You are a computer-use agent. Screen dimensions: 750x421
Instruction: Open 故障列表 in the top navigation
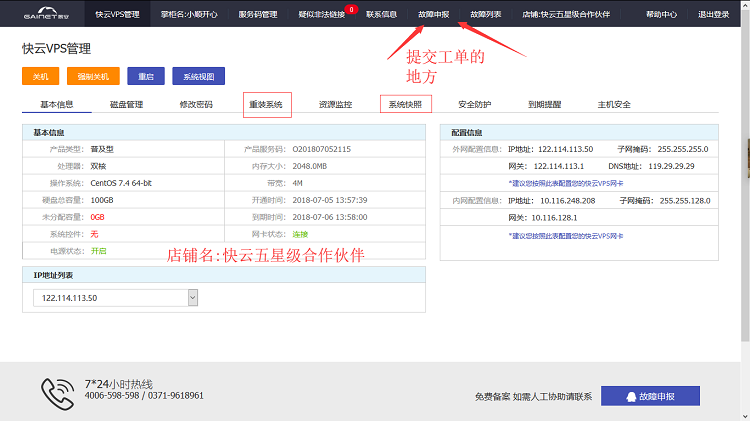pos(485,14)
